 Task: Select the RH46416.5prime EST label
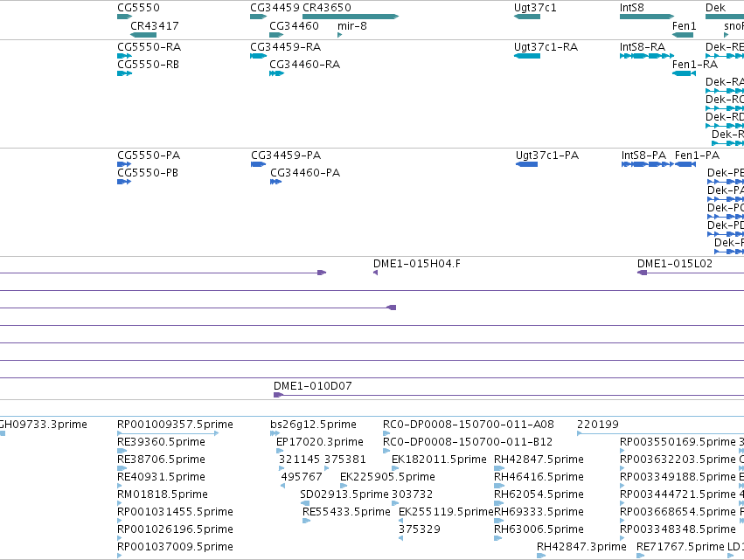click(x=539, y=477)
